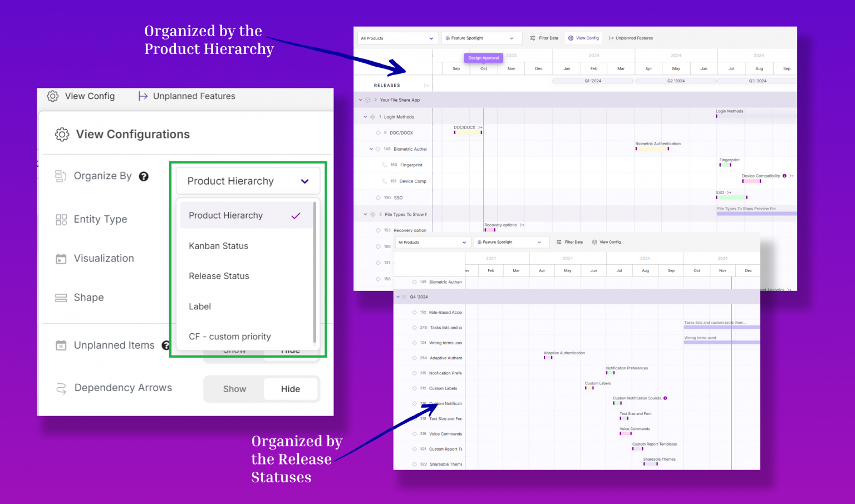Image resolution: width=855 pixels, height=504 pixels.
Task: Select the checked Product Hierarchy option
Action: (x=225, y=215)
